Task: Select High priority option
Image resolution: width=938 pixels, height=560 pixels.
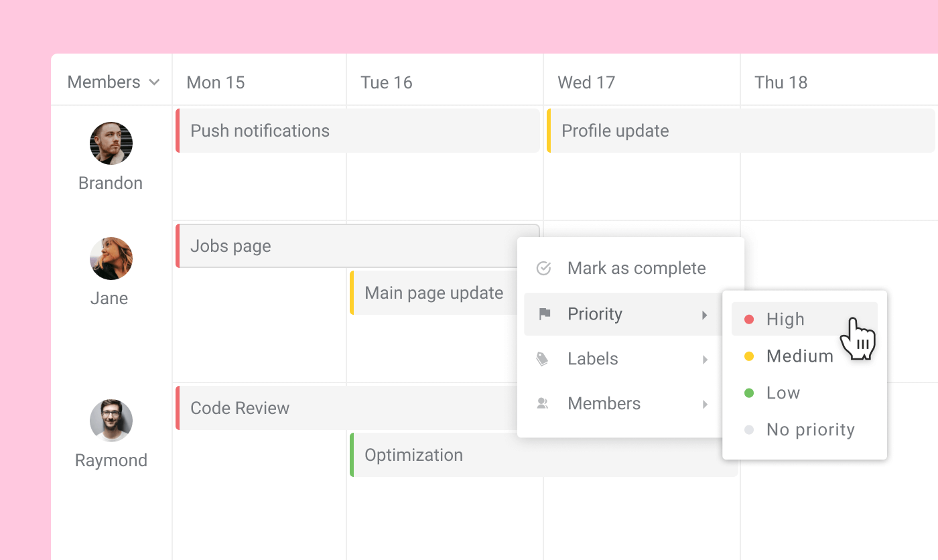Action: (x=785, y=319)
